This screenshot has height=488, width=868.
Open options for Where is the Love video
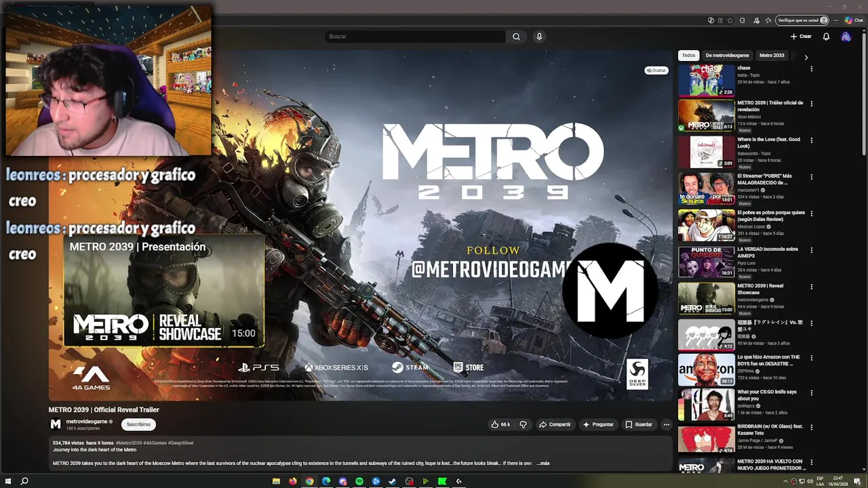tap(811, 140)
